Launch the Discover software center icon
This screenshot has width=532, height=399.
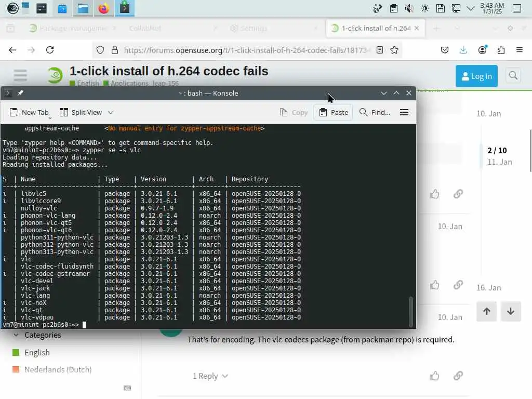tap(62, 8)
